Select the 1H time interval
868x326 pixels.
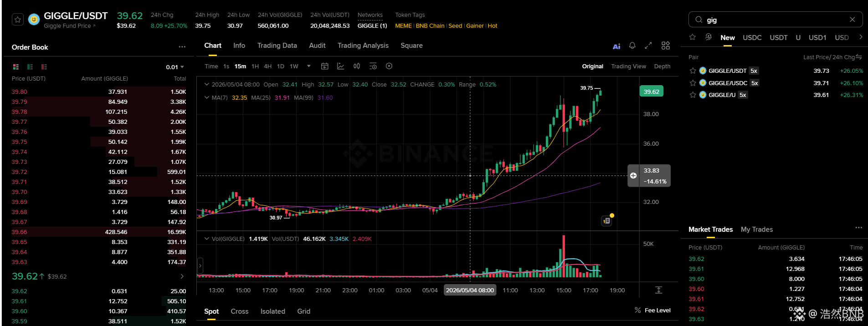[x=255, y=66]
